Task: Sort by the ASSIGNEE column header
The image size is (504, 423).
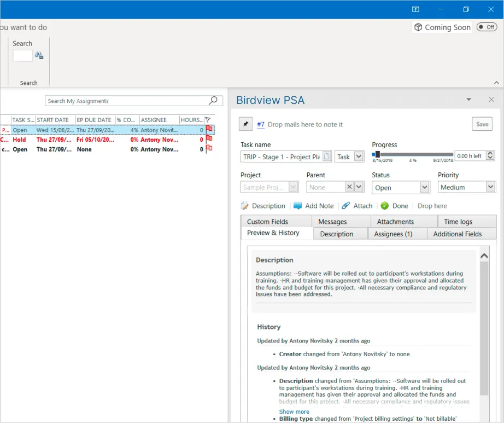Action: point(160,120)
